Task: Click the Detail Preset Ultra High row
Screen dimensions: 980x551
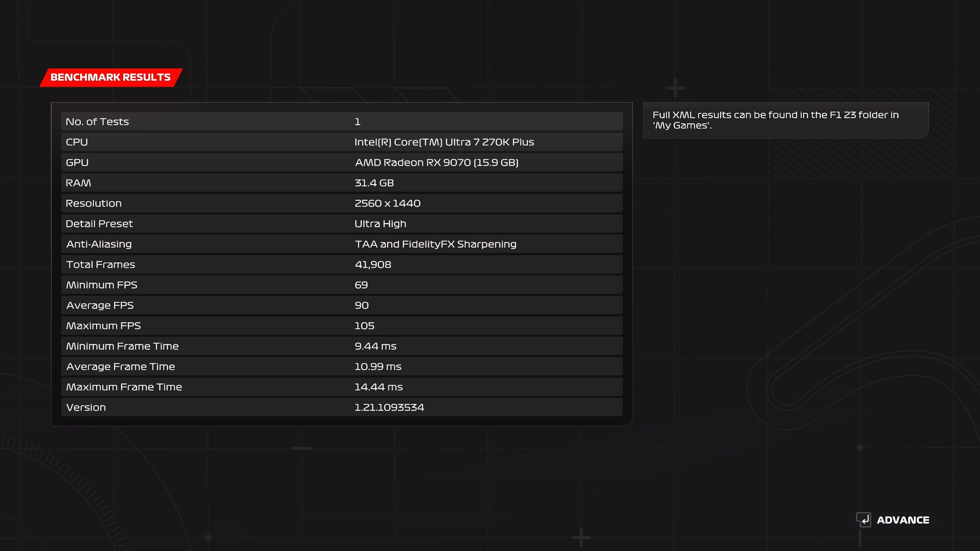Action: pyautogui.click(x=341, y=224)
